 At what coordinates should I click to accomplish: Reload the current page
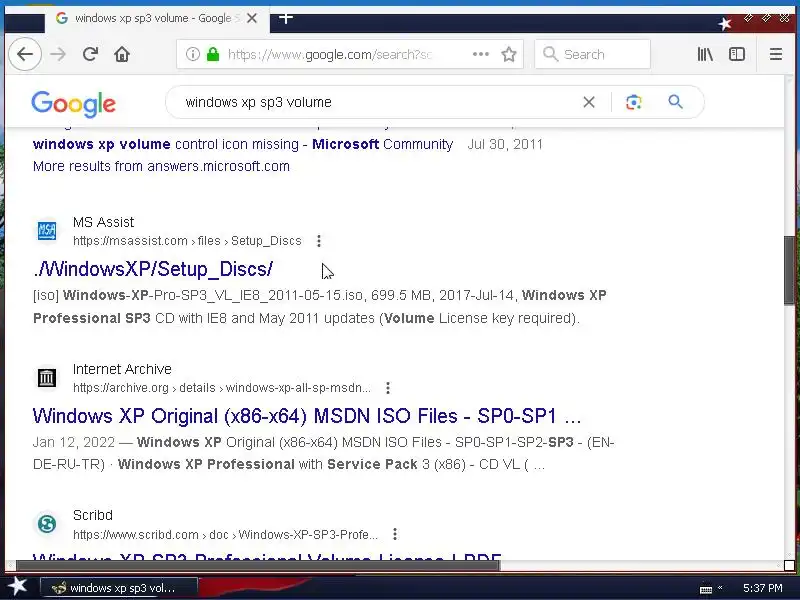point(90,54)
